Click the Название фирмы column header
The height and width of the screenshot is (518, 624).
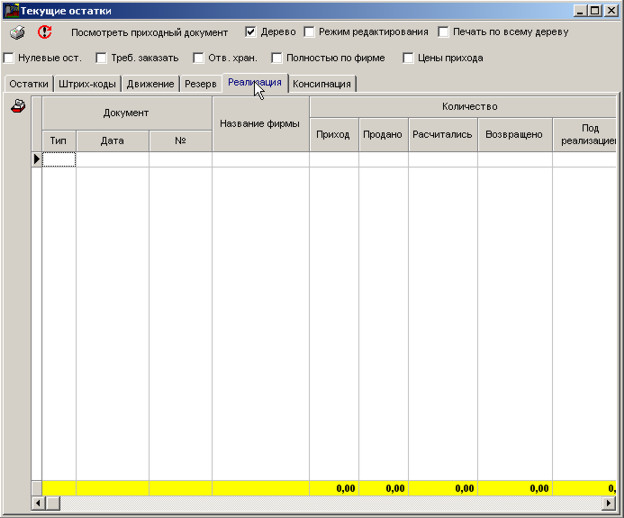click(260, 123)
